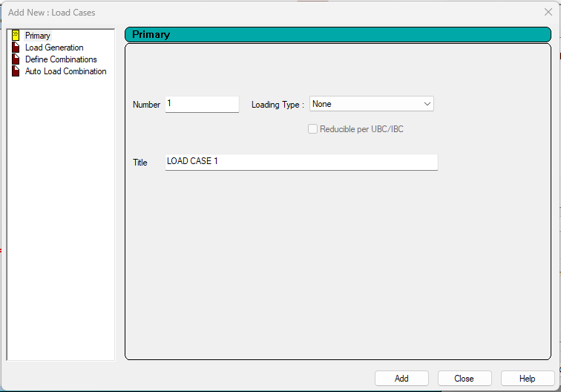Image resolution: width=561 pixels, height=392 pixels.
Task: Switch to Define Combinations
Action: click(61, 59)
